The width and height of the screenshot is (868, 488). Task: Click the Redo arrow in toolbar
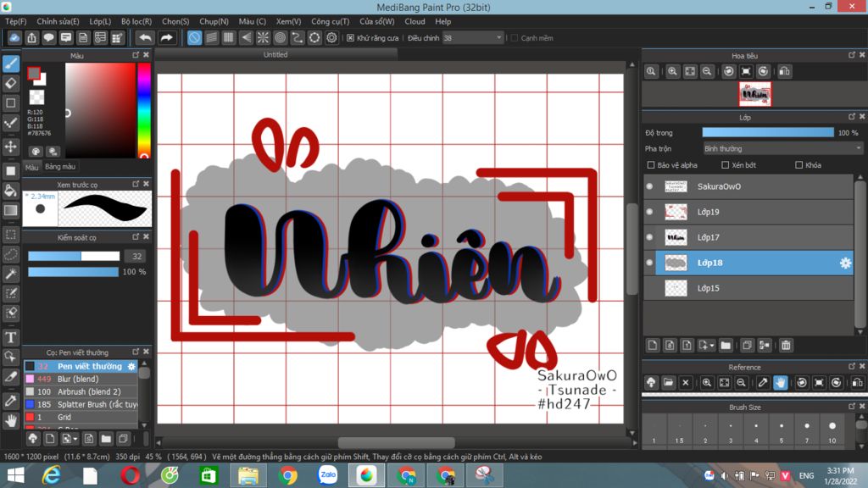(x=166, y=37)
